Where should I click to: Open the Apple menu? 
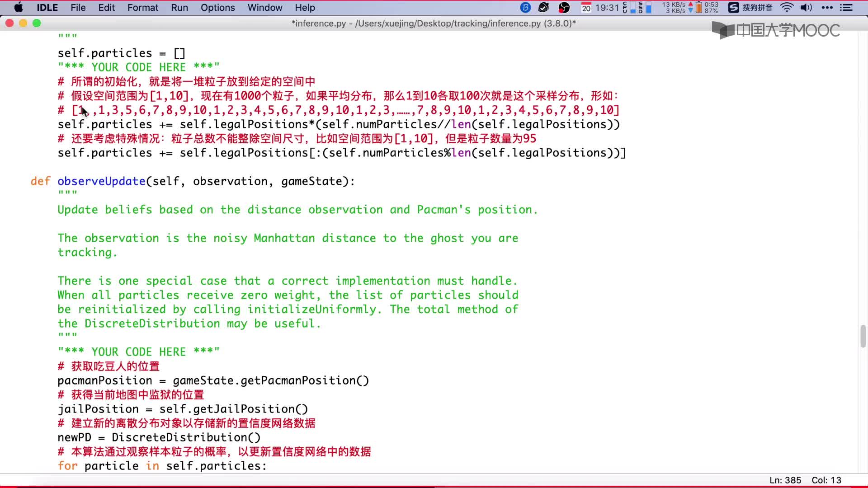18,8
